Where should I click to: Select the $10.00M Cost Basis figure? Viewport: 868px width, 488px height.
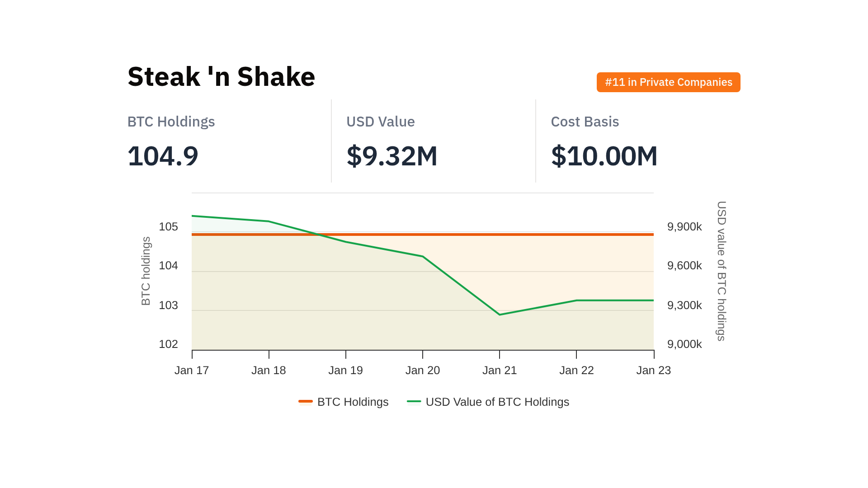pos(604,156)
